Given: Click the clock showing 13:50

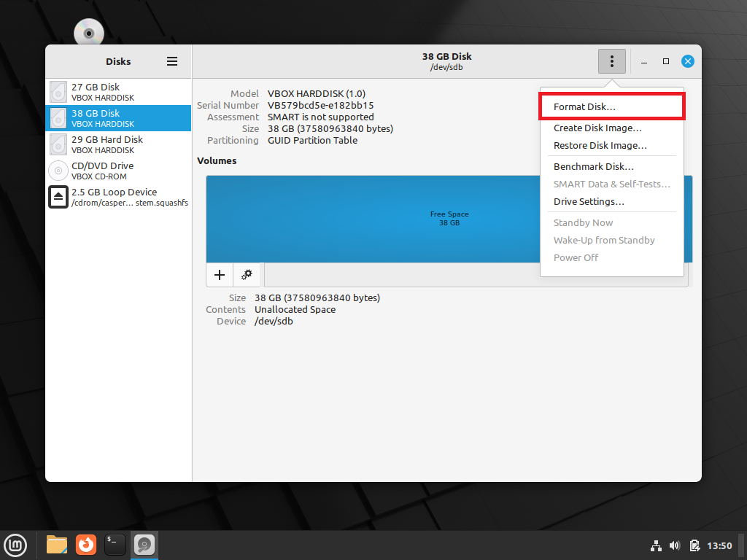Looking at the screenshot, I should click(x=719, y=545).
